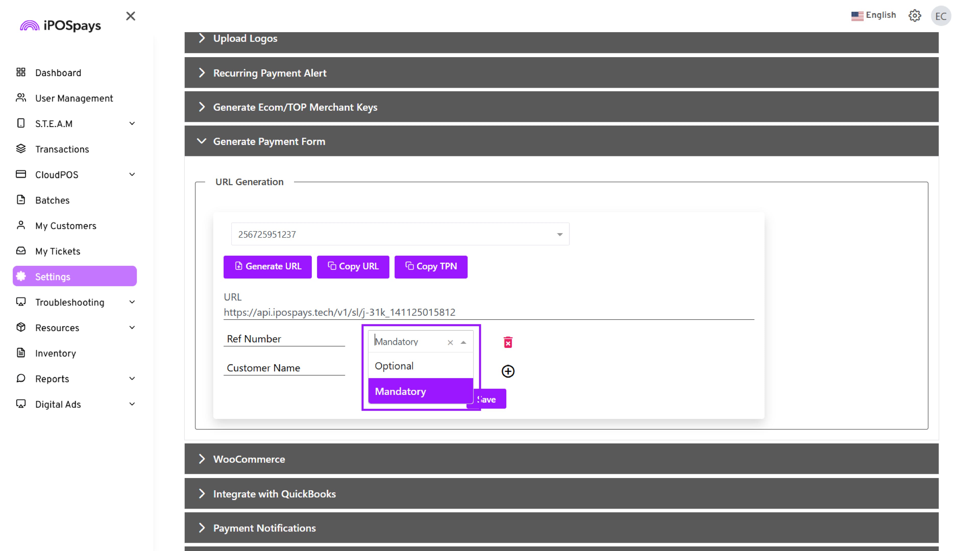Open the Dashboard sidebar item
Image resolution: width=980 pixels, height=551 pixels.
point(58,73)
